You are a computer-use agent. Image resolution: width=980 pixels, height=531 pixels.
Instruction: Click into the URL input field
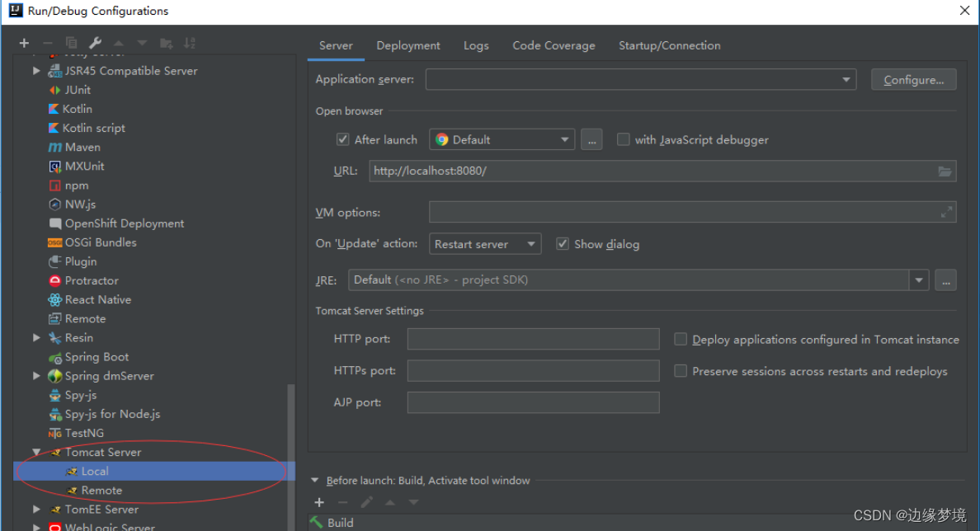[x=662, y=172]
